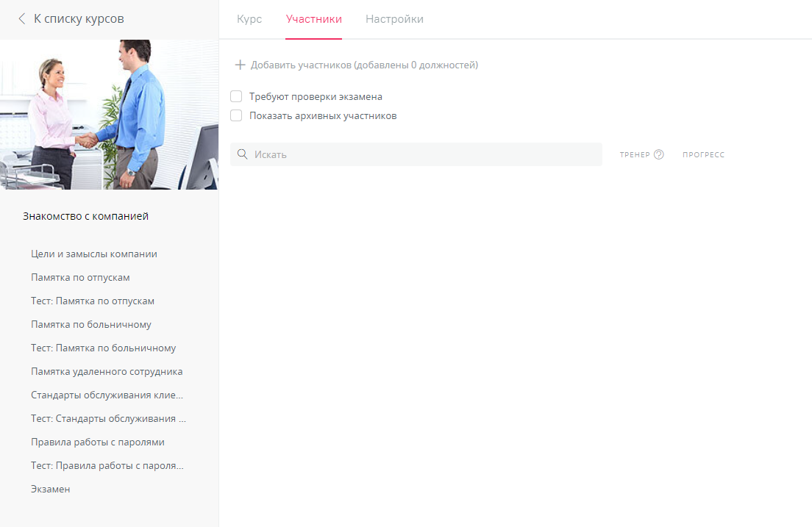This screenshot has width=812, height=527.
Task: Check Показать архивных участников
Action: click(x=236, y=115)
